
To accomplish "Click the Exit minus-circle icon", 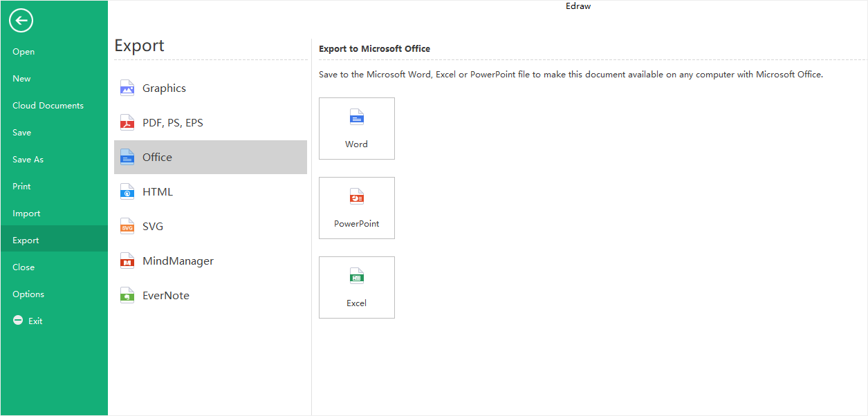I will 19,321.
